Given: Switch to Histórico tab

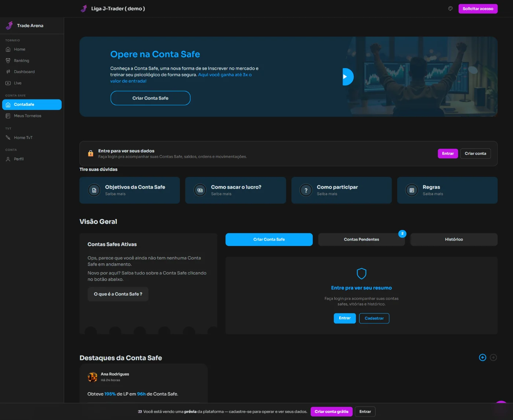Looking at the screenshot, I should [454, 239].
